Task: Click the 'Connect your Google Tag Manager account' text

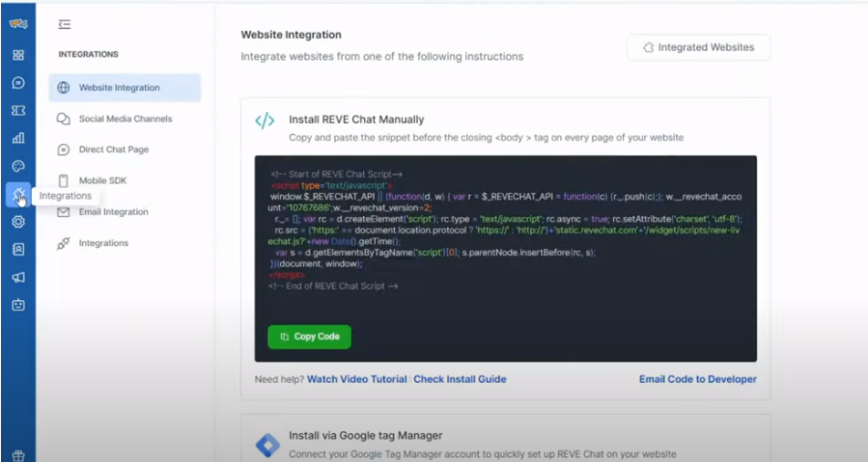Action: coord(482,454)
